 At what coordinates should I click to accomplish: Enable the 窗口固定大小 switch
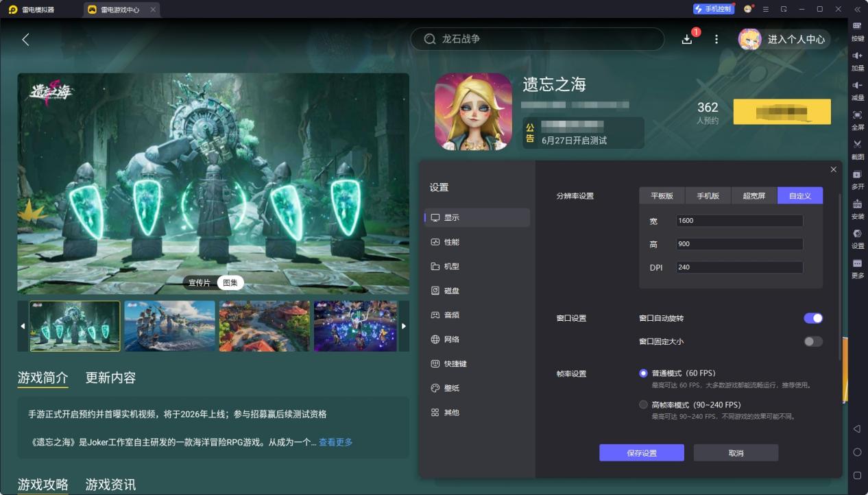(x=813, y=341)
